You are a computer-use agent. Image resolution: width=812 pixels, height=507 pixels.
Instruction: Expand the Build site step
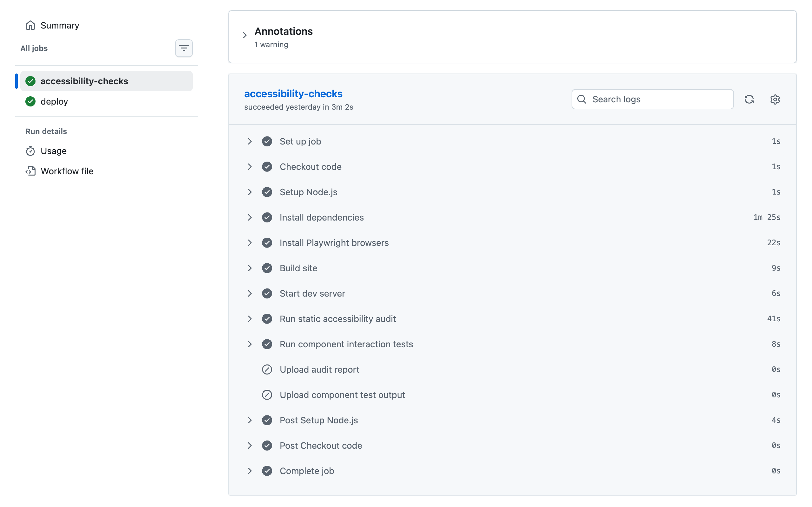click(x=250, y=268)
